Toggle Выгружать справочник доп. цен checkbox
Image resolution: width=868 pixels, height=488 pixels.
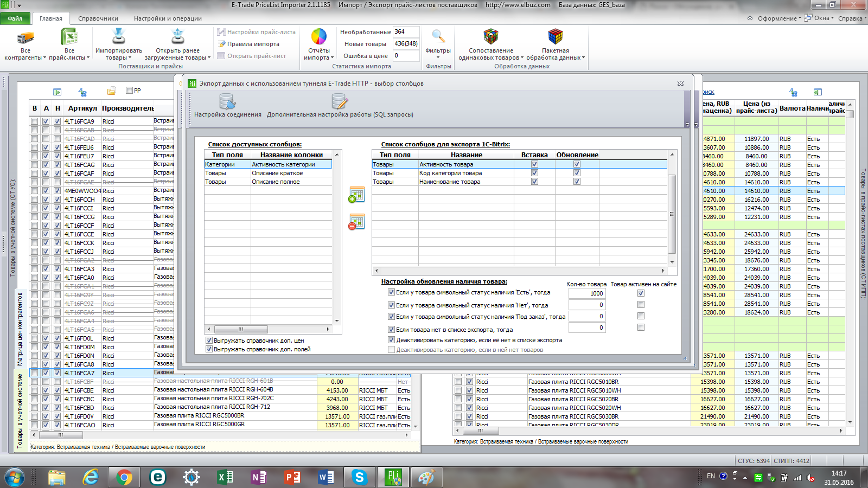209,341
